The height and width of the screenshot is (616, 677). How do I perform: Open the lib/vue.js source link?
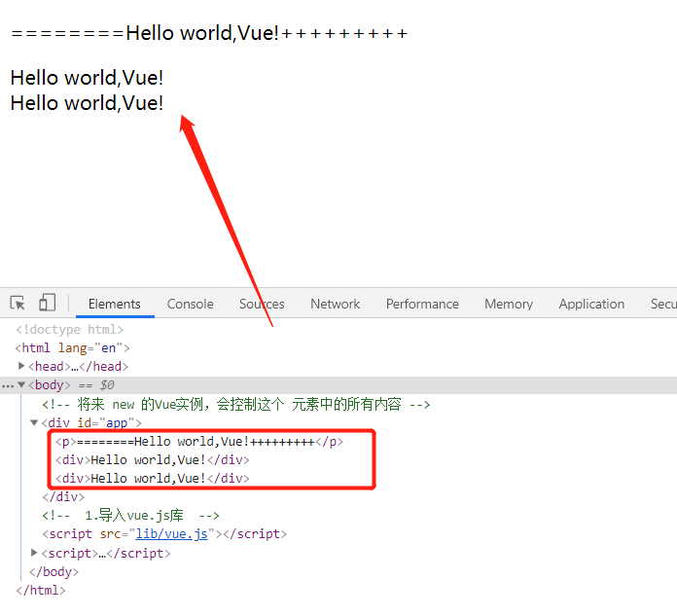tap(172, 534)
